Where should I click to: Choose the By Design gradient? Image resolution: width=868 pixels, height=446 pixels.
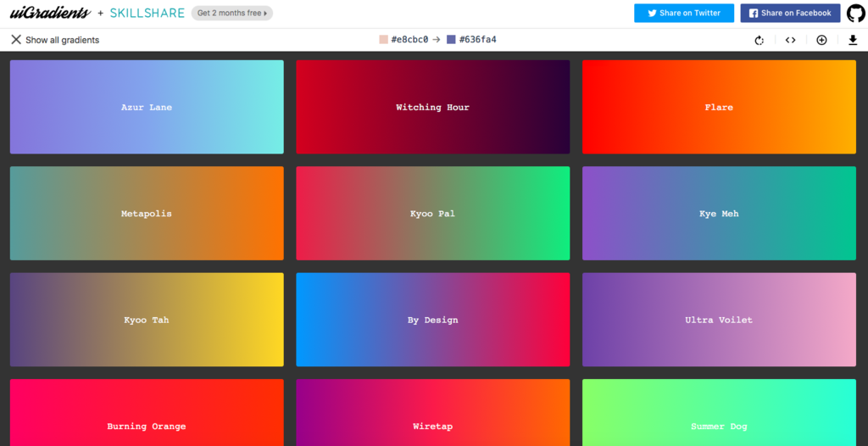click(433, 320)
